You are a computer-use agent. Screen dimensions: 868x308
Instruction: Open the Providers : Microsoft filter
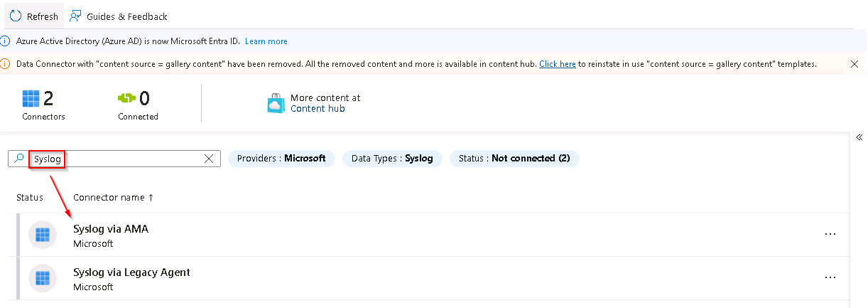click(x=281, y=159)
